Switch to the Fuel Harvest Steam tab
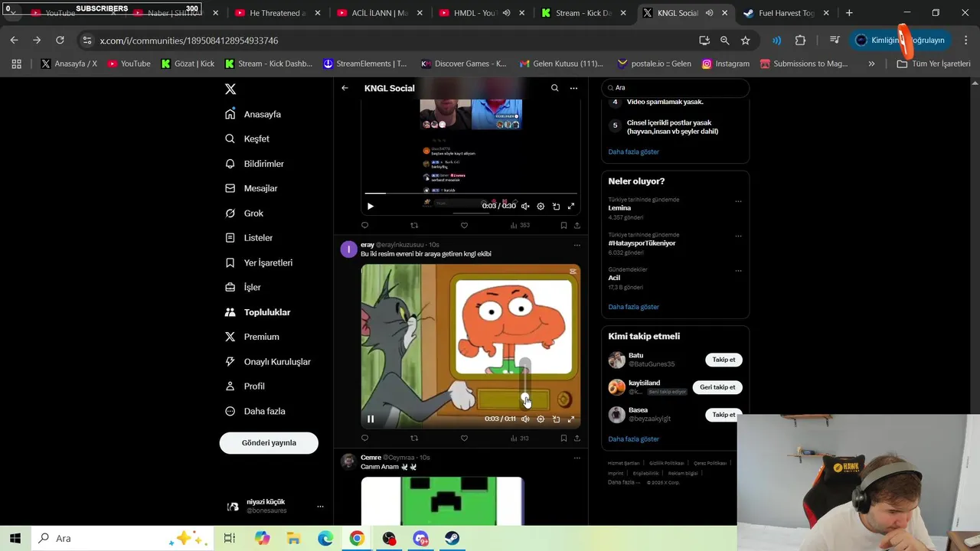 click(786, 13)
